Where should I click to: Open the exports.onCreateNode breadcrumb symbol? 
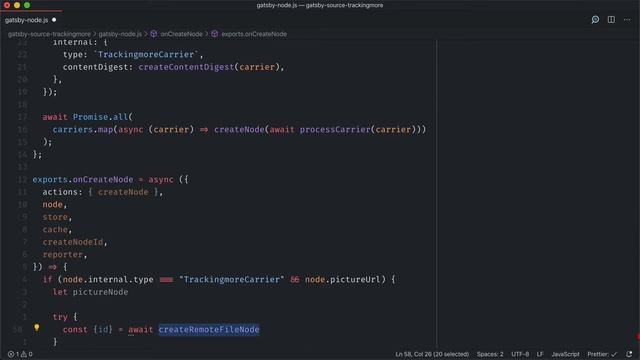coord(254,34)
